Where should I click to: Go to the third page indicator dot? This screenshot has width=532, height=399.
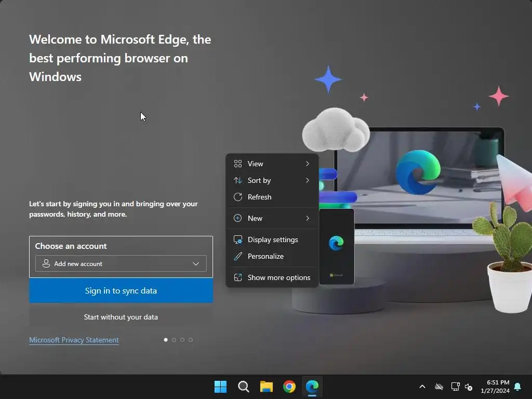pyautogui.click(x=182, y=340)
